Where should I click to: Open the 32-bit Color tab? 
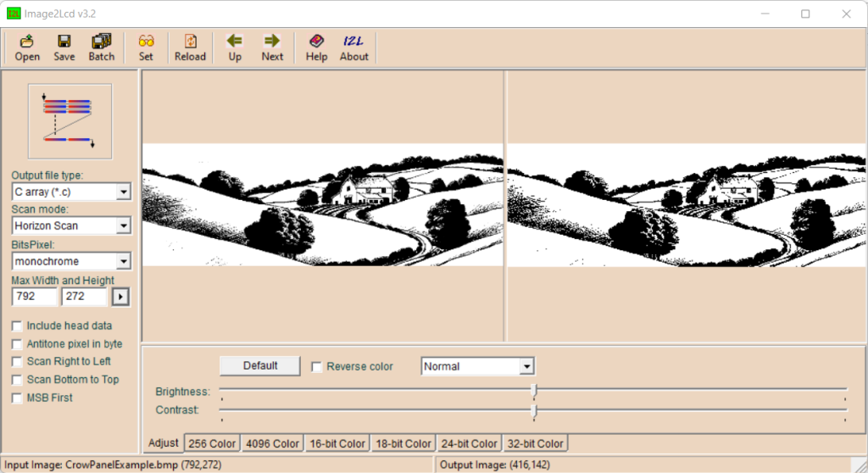(536, 443)
